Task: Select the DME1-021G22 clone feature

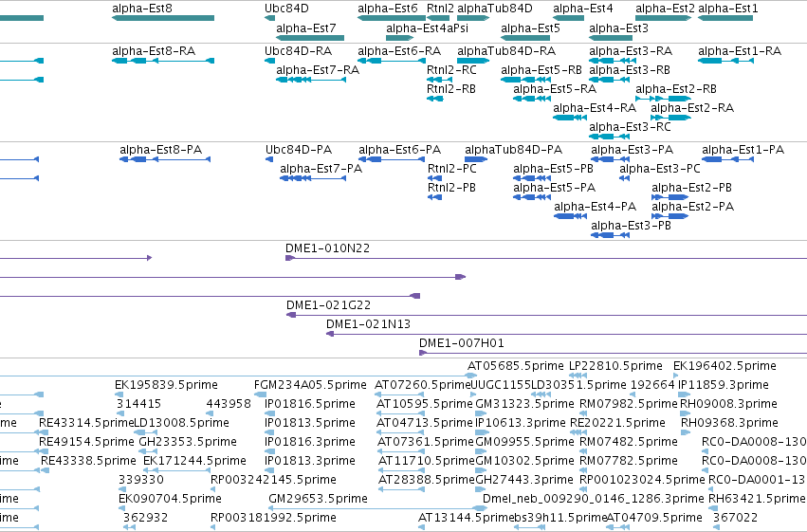Action: pyautogui.click(x=546, y=315)
